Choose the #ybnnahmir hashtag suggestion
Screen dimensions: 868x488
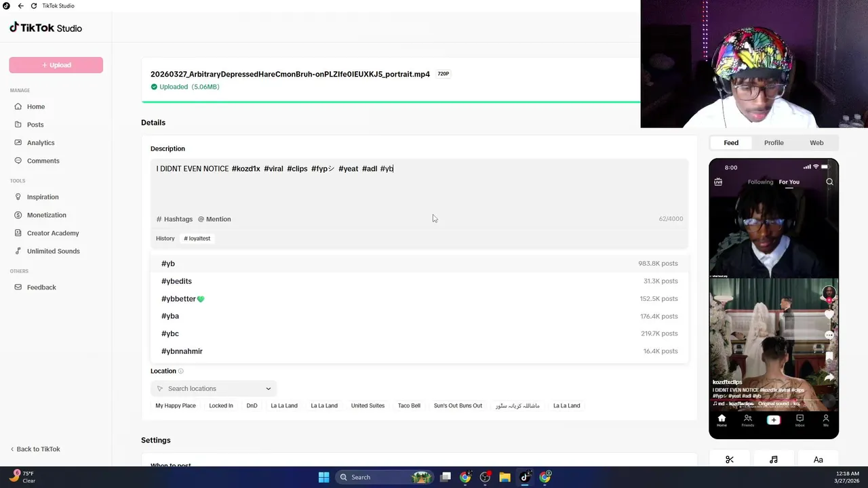point(419,351)
